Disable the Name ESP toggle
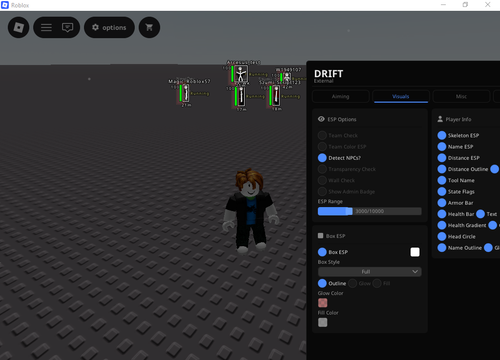 (x=442, y=147)
